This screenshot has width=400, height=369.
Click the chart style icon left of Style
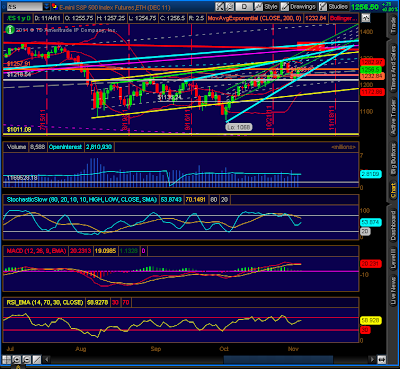tap(258, 6)
